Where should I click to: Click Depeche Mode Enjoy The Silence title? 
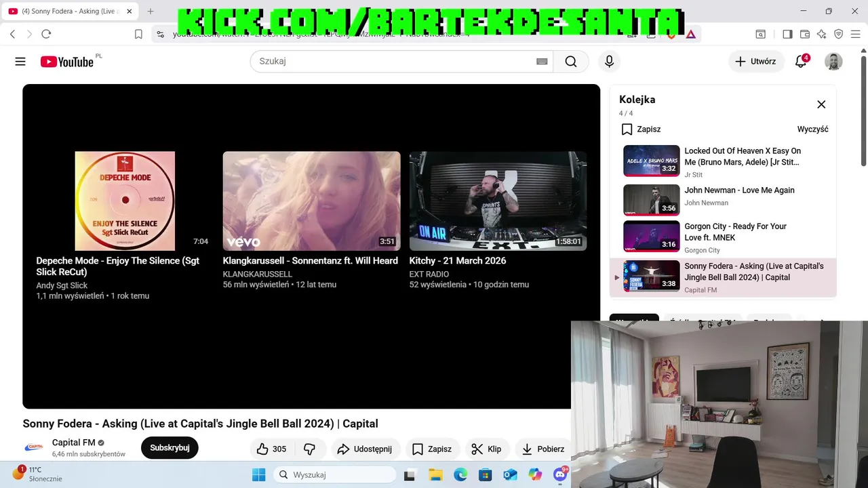118,266
